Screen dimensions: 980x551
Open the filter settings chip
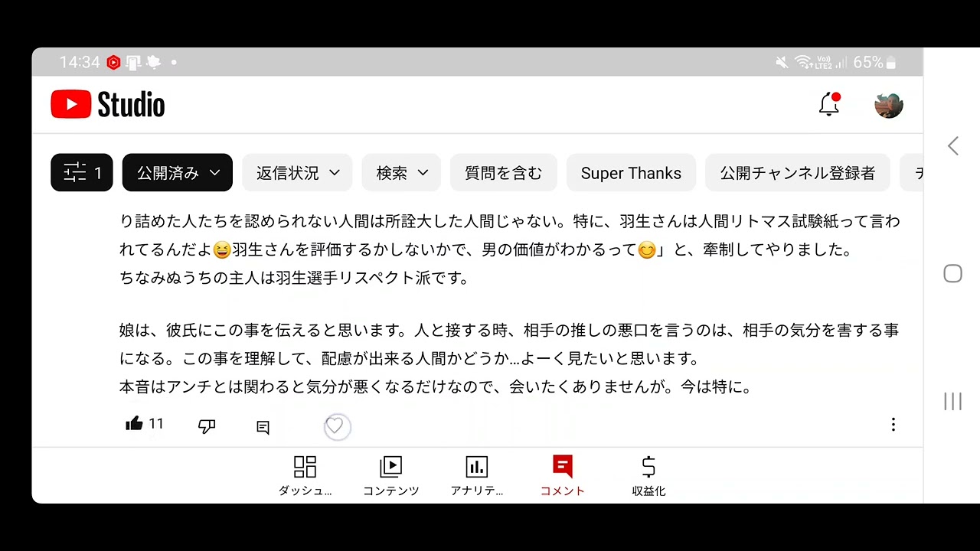coord(82,173)
